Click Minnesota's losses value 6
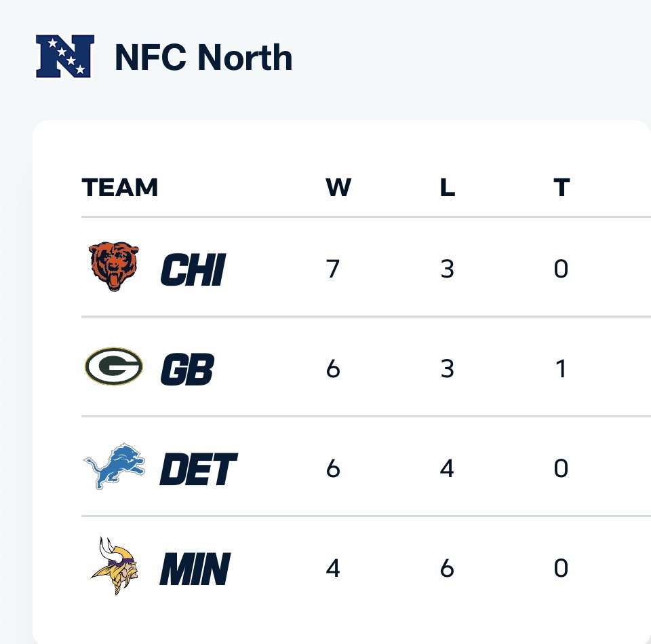This screenshot has height=644, width=651. (447, 568)
